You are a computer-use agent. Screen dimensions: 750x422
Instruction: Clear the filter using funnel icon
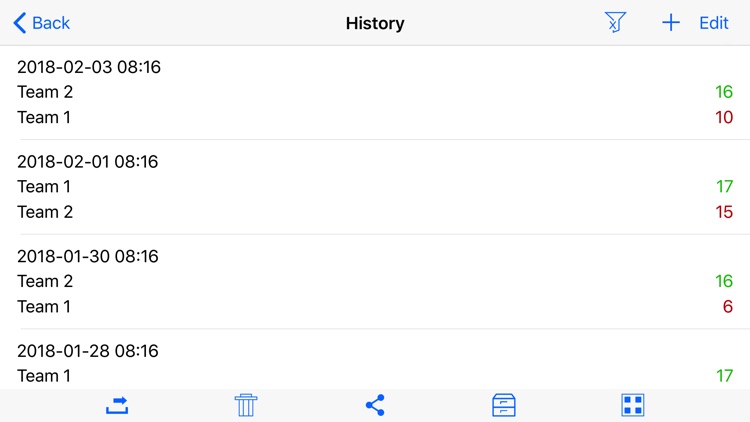[615, 22]
